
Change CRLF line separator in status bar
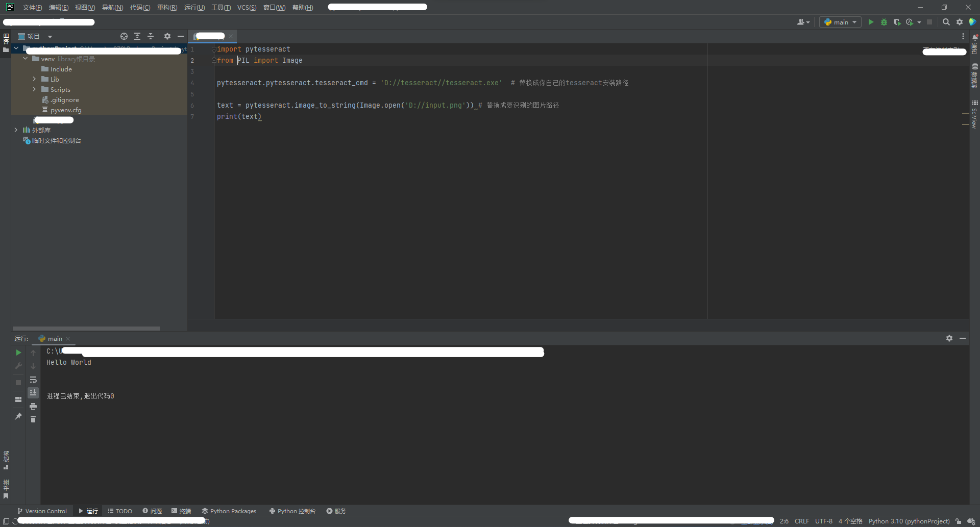[802, 521]
